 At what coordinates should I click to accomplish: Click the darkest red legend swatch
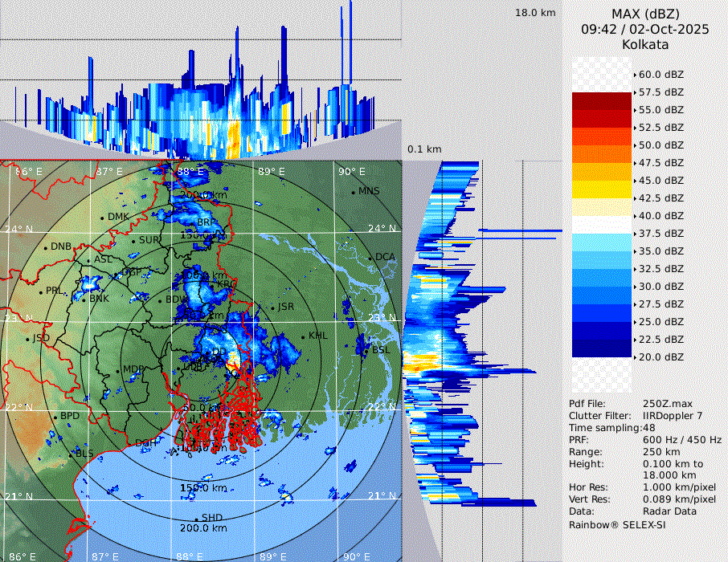pos(601,100)
